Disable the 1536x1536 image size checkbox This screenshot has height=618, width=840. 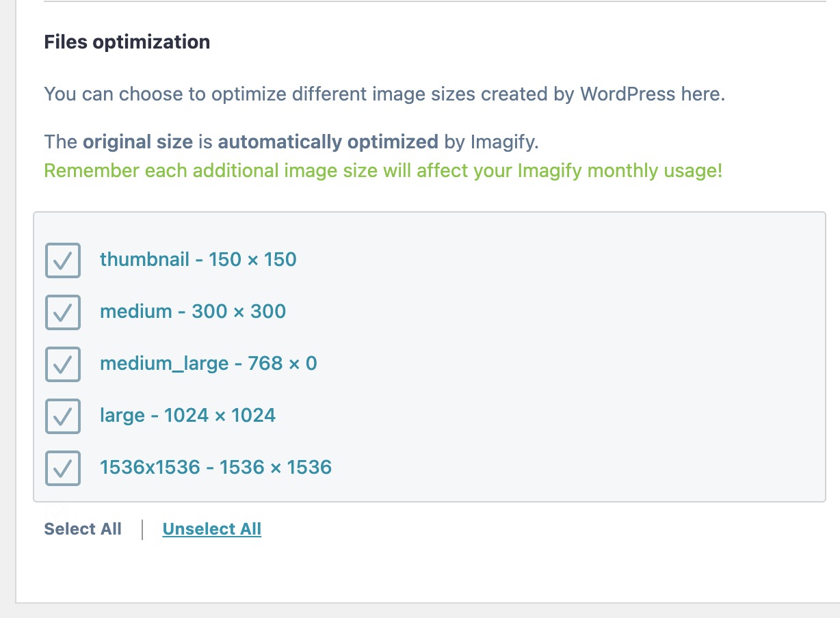point(62,468)
